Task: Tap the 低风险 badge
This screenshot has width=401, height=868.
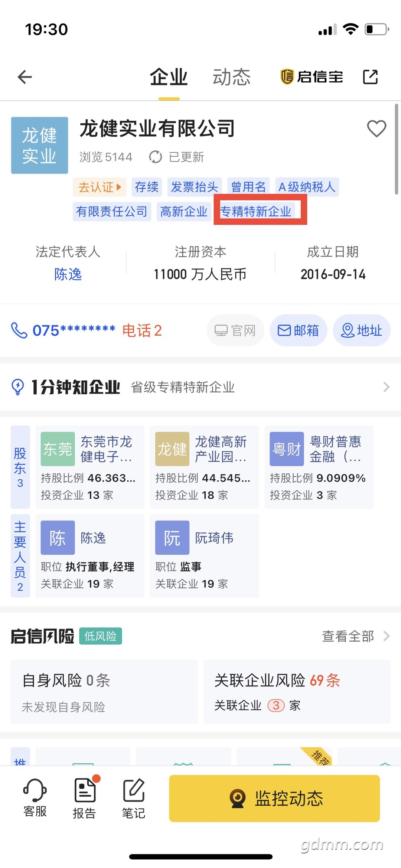Action: (x=101, y=636)
